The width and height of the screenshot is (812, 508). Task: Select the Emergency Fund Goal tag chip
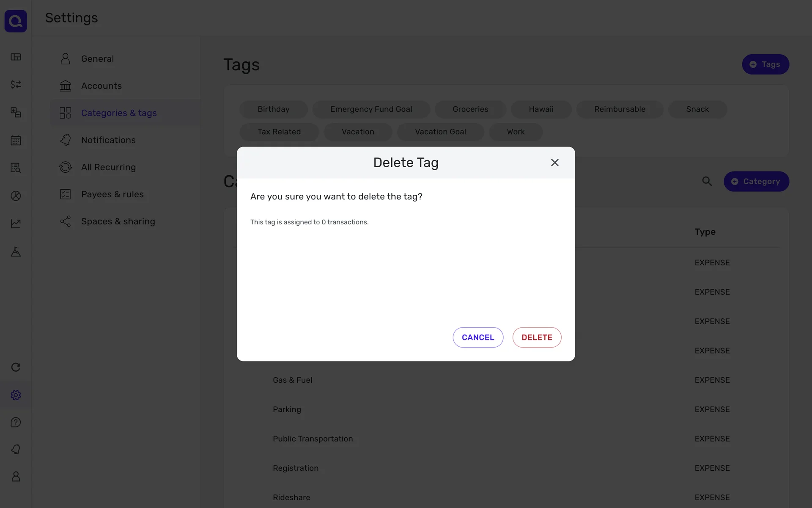371,109
